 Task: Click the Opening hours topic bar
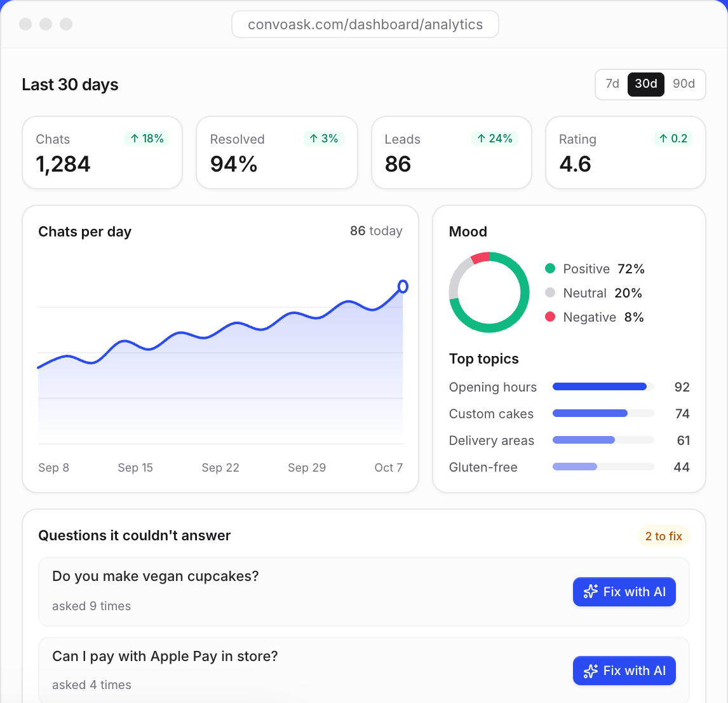pos(603,386)
